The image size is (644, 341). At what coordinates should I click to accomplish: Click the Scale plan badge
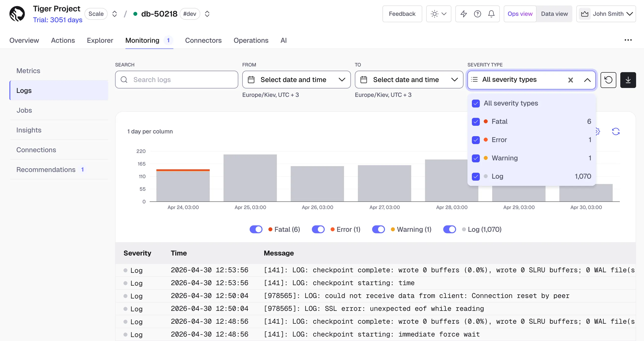coord(96,14)
